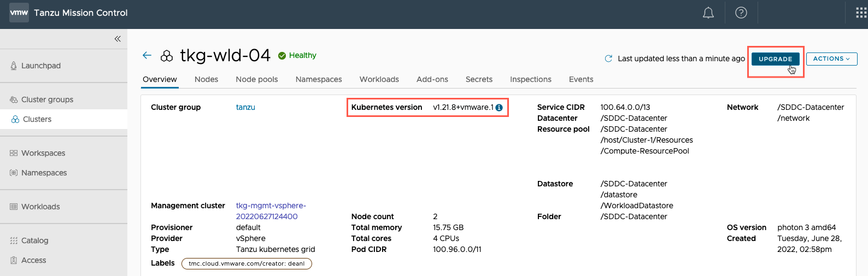Go back using the left arrow
This screenshot has width=868, height=276.
(146, 55)
